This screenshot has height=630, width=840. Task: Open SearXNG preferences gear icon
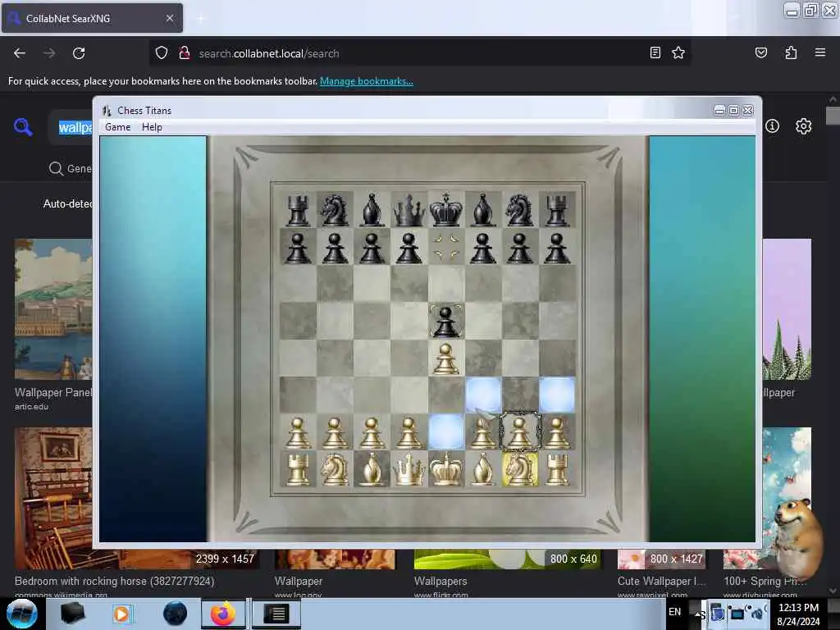tap(803, 126)
